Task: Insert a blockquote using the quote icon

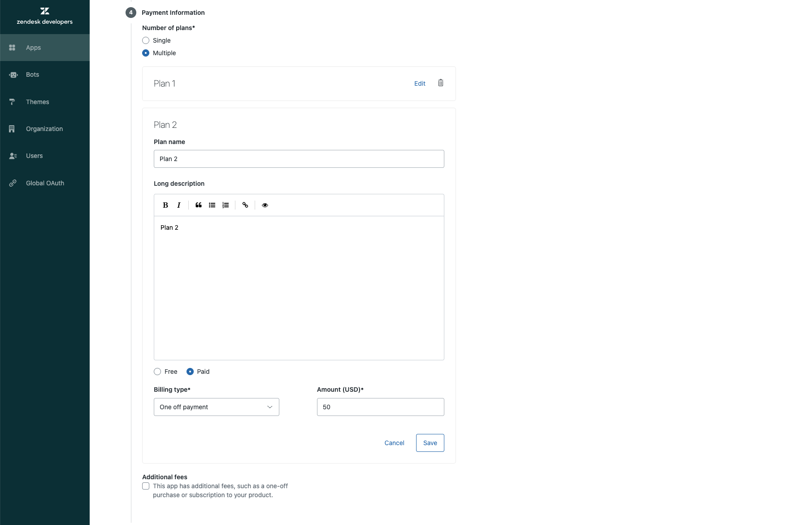Action: pos(199,205)
